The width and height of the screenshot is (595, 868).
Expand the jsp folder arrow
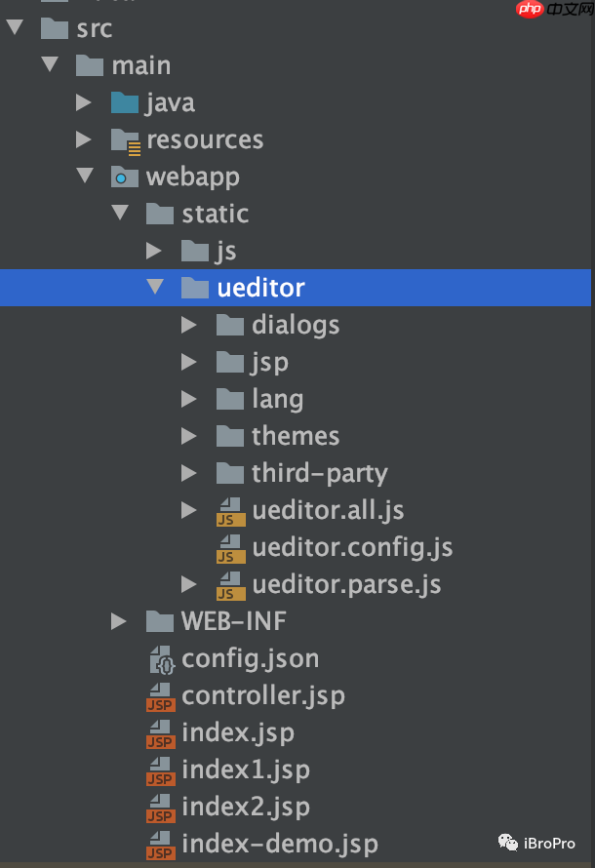[x=189, y=362]
